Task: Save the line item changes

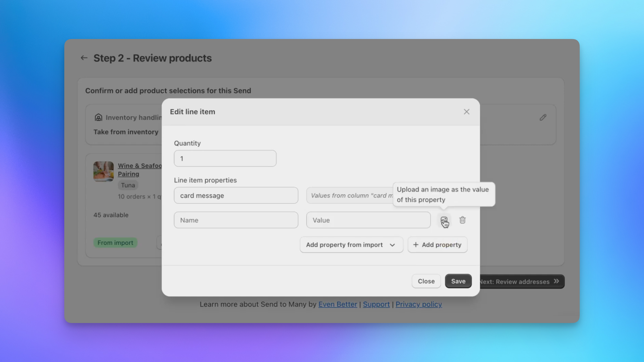Action: pos(458,281)
